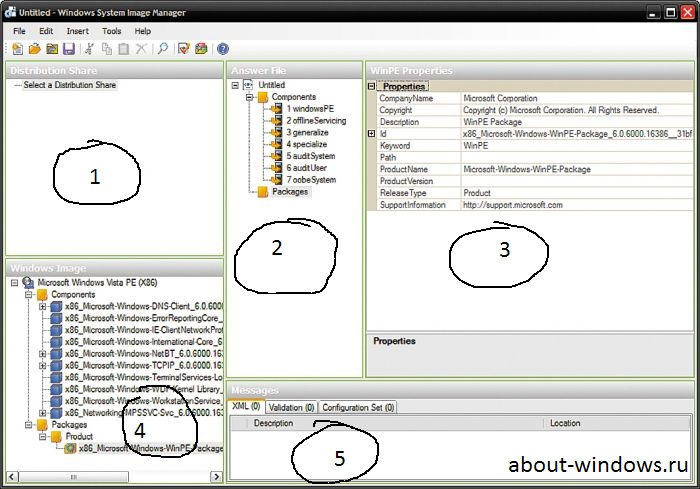Image resolution: width=700 pixels, height=489 pixels.
Task: Click the Windows Image horizontal scrollbar thumb
Action: pyautogui.click(x=74, y=477)
